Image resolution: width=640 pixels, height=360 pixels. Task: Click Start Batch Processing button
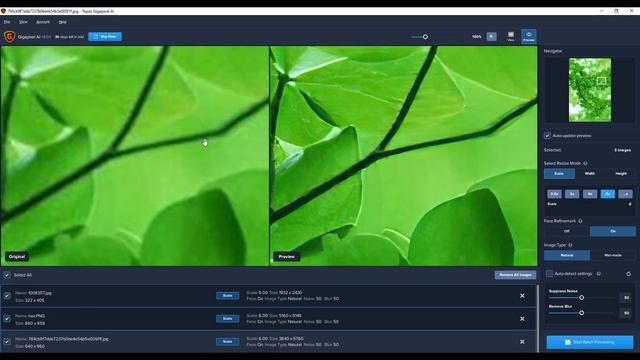[x=590, y=342]
